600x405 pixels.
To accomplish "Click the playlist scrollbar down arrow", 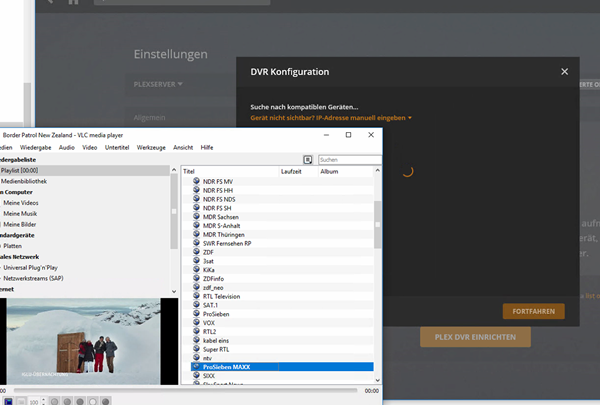I will point(378,380).
